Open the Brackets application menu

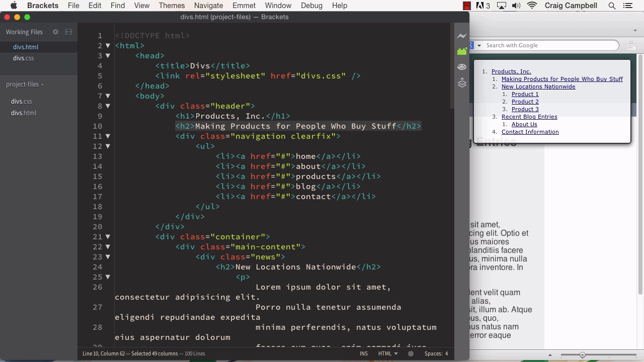43,6
